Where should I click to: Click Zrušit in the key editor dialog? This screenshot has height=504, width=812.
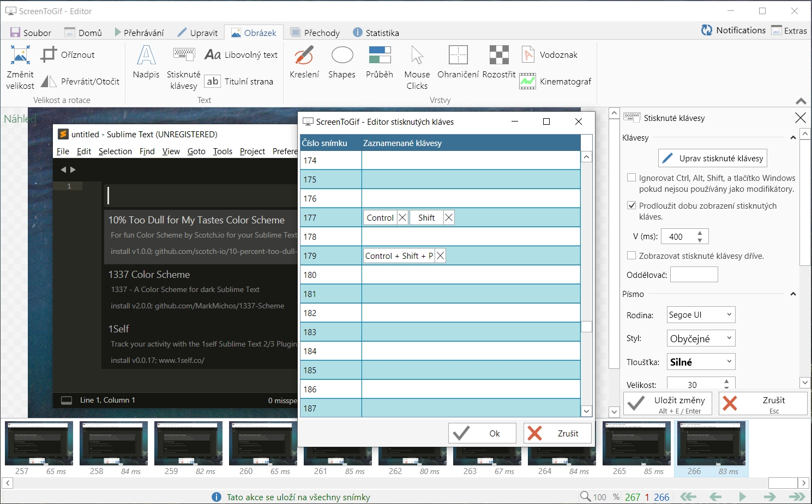tap(557, 433)
